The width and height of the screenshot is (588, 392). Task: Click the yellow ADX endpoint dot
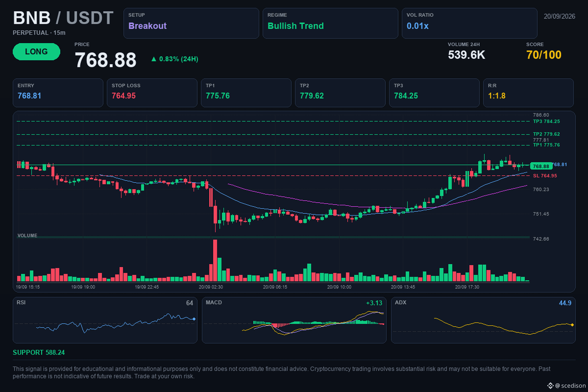[x=572, y=325]
